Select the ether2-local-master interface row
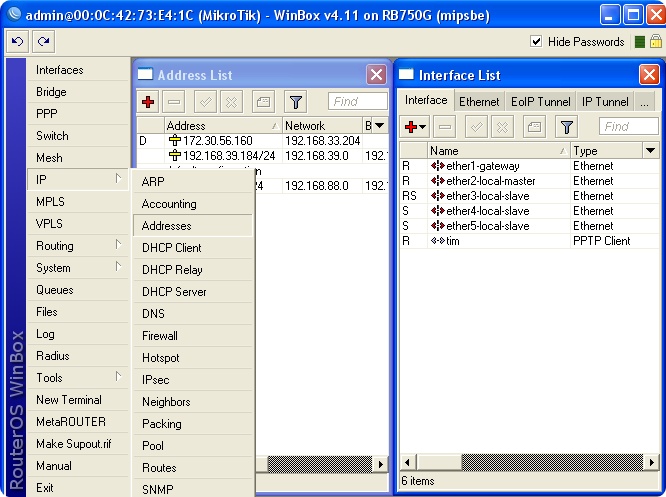The width and height of the screenshot is (666, 497). pyautogui.click(x=529, y=181)
